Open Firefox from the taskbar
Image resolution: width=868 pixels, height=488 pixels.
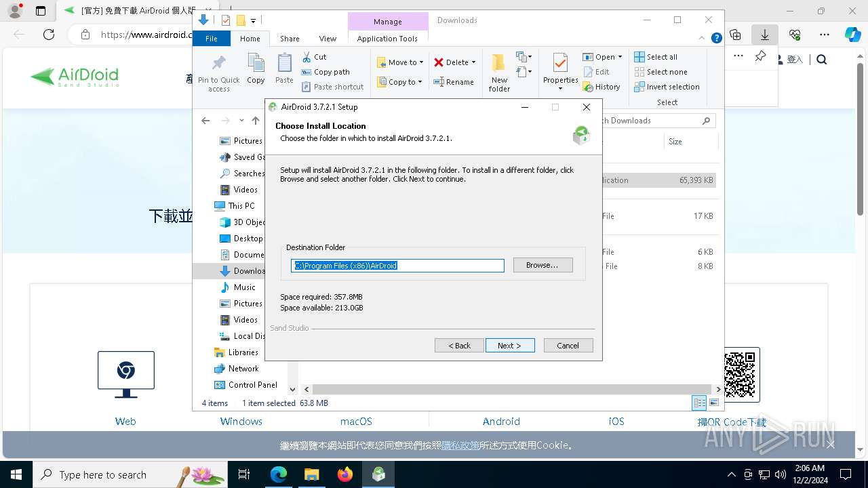[345, 474]
